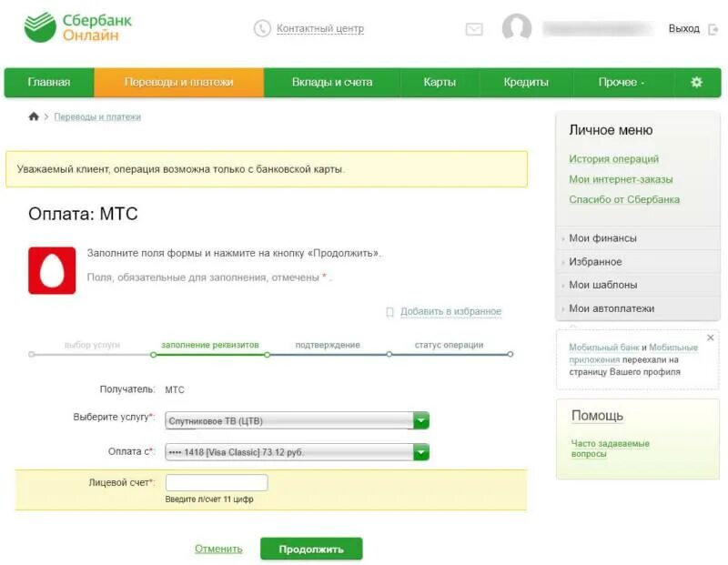Click the bookmark icon by Добавить в избранное
The image size is (728, 565).
tap(390, 312)
